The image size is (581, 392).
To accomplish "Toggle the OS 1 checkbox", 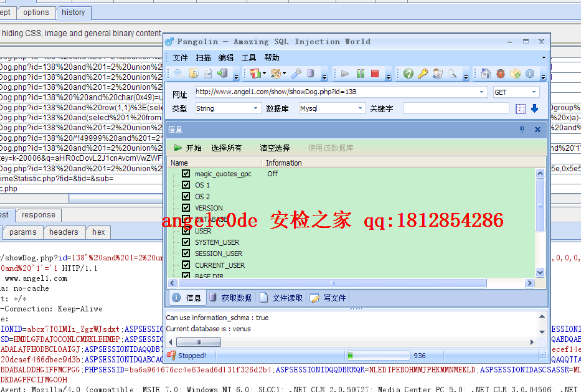I will pyautogui.click(x=186, y=185).
